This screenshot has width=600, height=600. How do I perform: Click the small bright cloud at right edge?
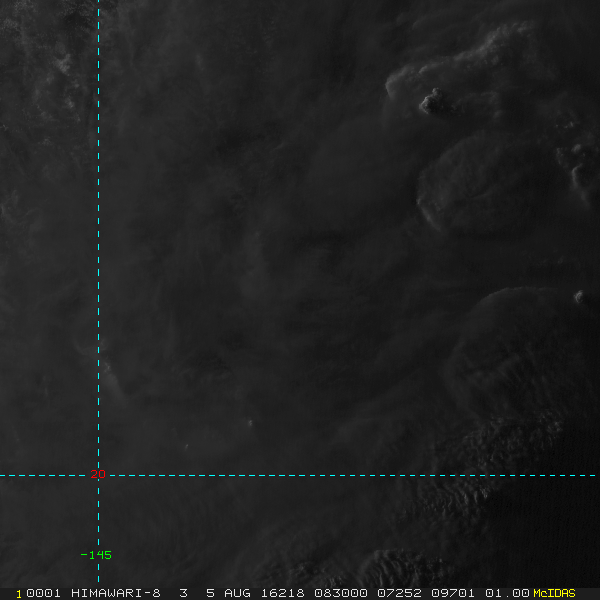(579, 296)
